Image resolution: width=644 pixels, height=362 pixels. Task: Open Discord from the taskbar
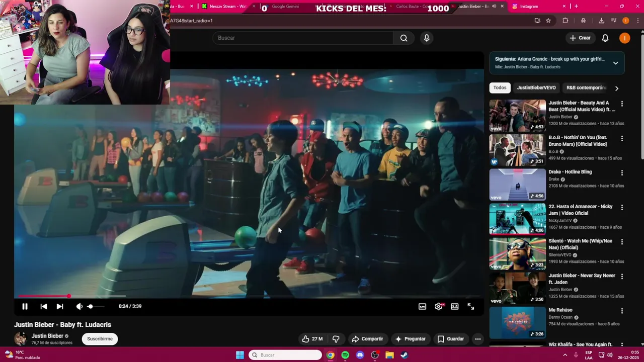(x=360, y=355)
